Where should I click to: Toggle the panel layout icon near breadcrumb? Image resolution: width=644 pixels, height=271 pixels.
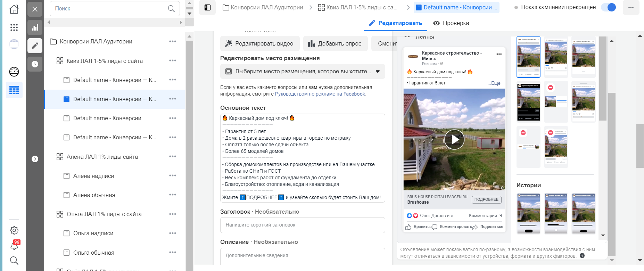tap(207, 8)
